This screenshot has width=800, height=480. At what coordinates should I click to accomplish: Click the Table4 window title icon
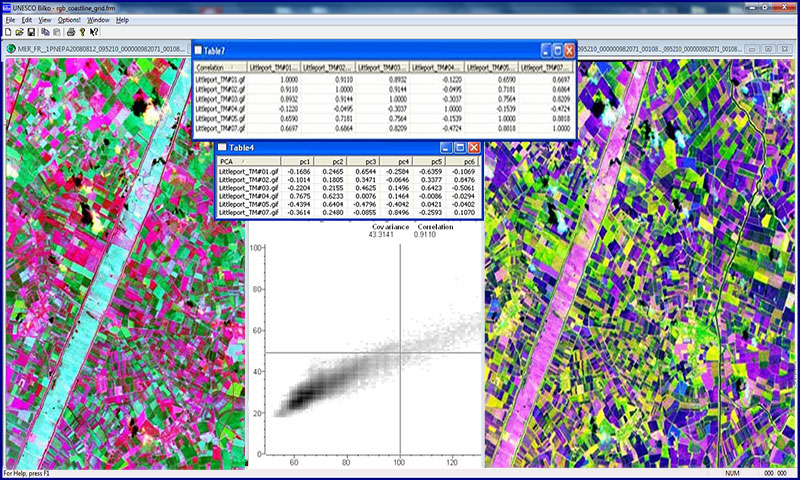(222, 147)
